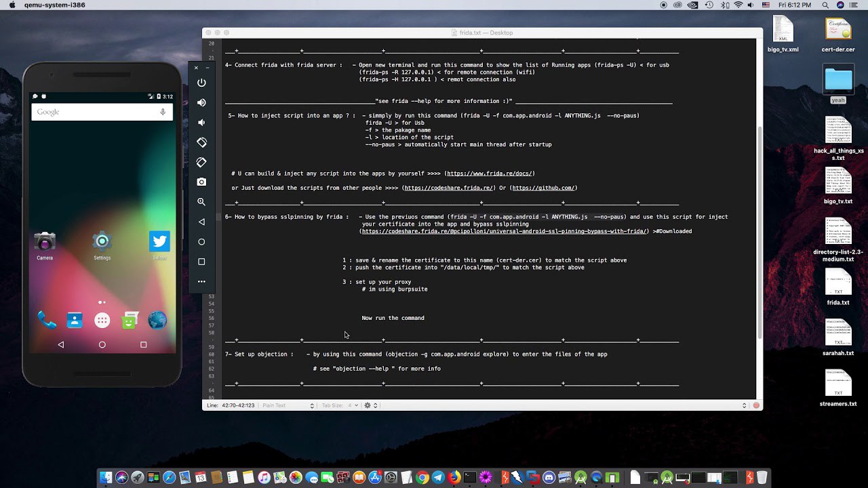Select sarahah.txt on desktop
Image resolution: width=868 pixels, height=488 pixels.
(x=838, y=338)
